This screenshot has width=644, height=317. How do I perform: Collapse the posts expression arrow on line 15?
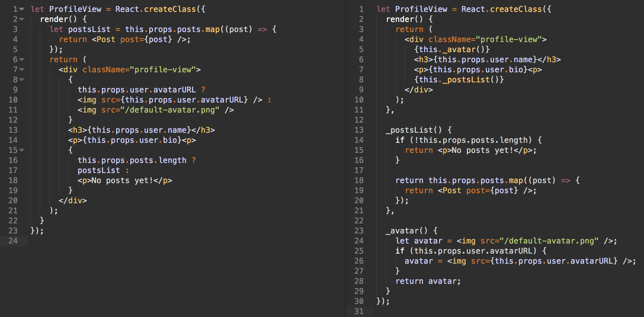[x=22, y=151]
